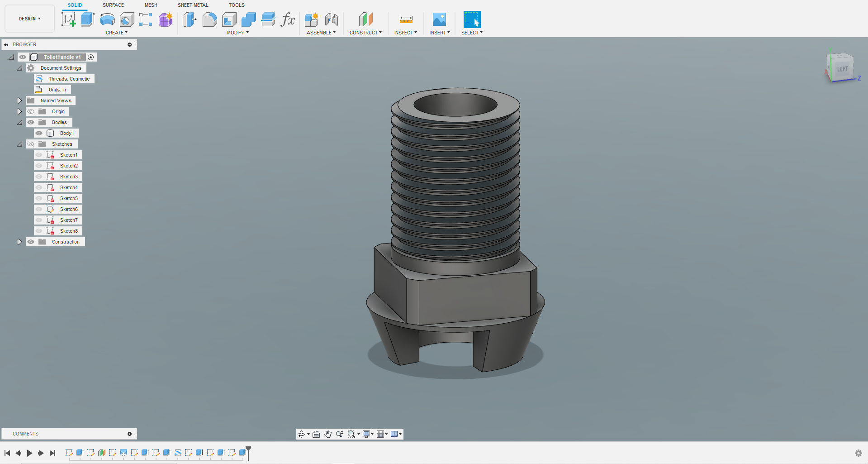Select the New Component tool
This screenshot has width=868, height=464.
tap(311, 19)
